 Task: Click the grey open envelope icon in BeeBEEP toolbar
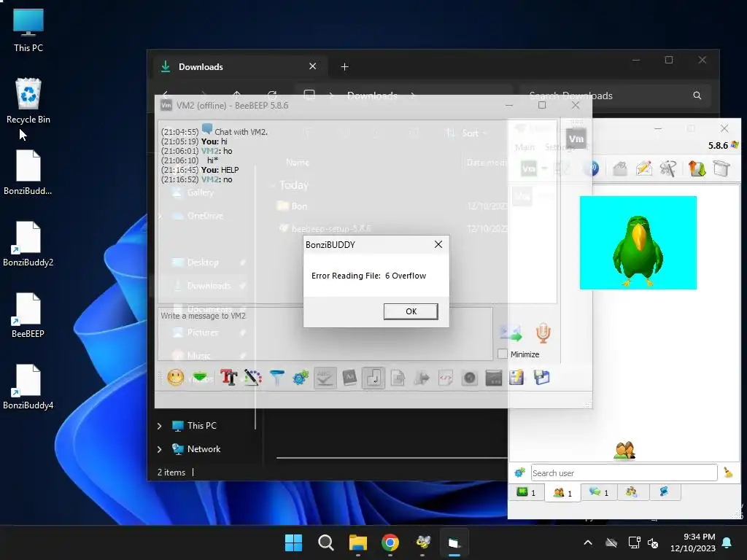(x=620, y=168)
